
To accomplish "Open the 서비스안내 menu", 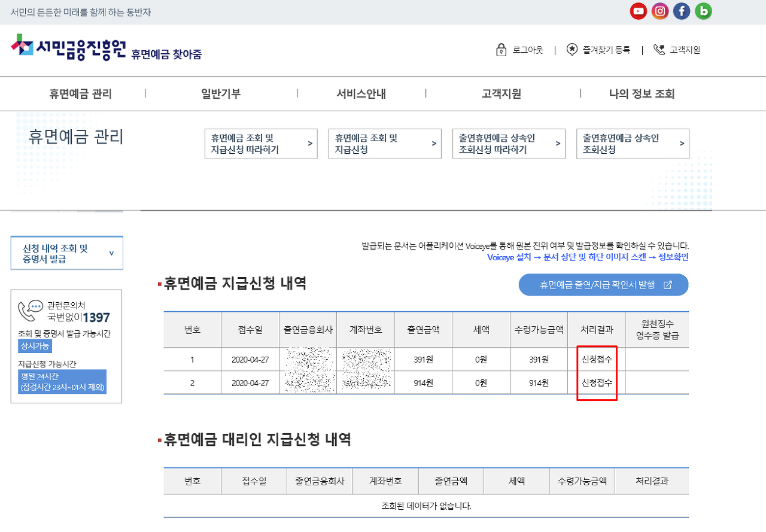I will [x=361, y=93].
